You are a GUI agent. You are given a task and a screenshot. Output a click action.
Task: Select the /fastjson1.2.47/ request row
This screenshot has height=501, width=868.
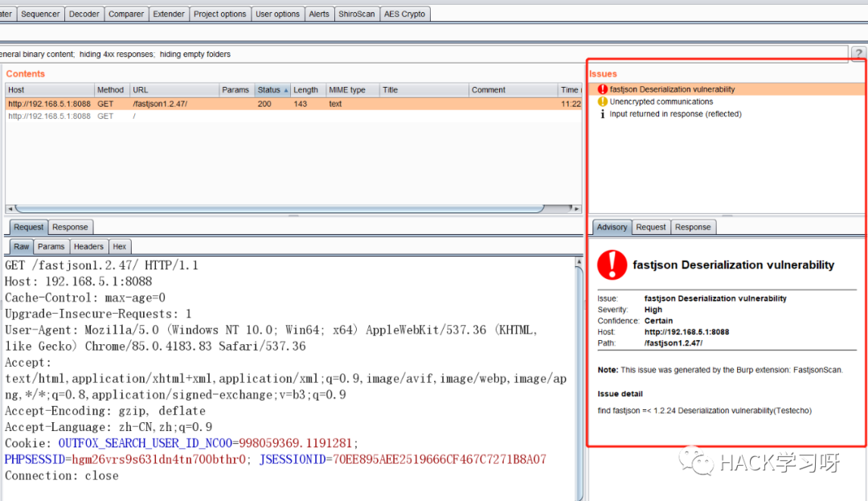293,104
